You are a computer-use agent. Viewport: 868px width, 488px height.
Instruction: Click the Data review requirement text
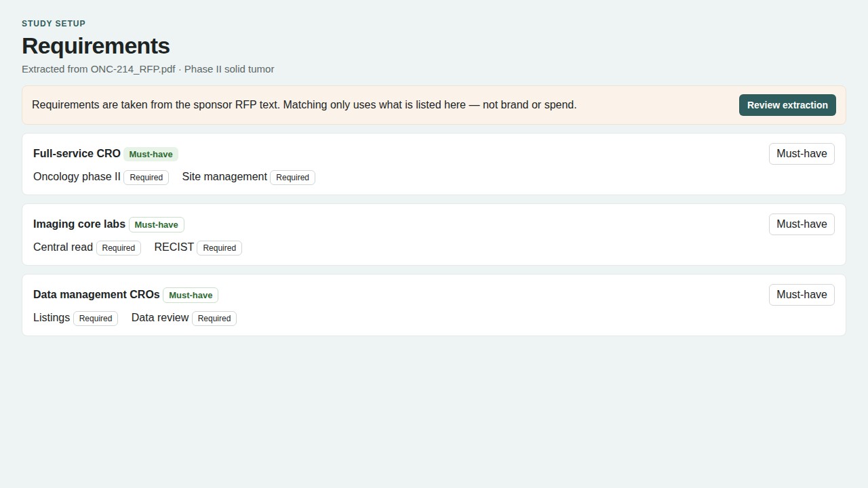point(160,318)
